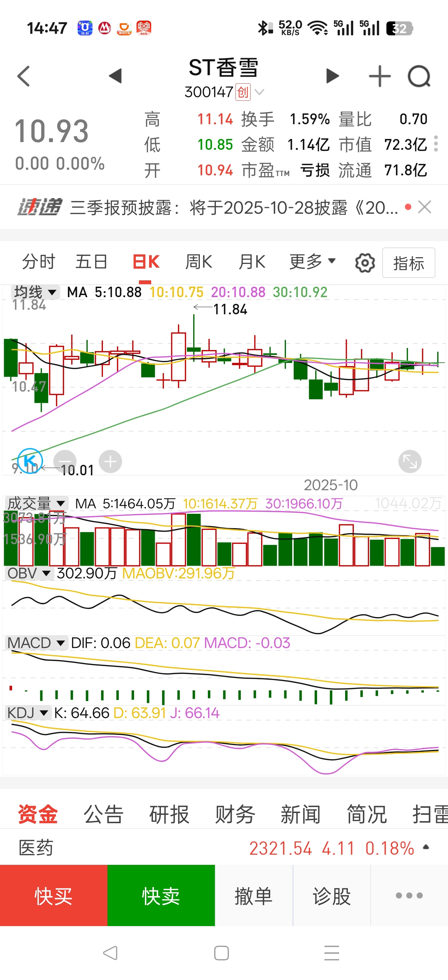448x980 pixels.
Task: Switch to 月K chart tab
Action: (x=252, y=262)
